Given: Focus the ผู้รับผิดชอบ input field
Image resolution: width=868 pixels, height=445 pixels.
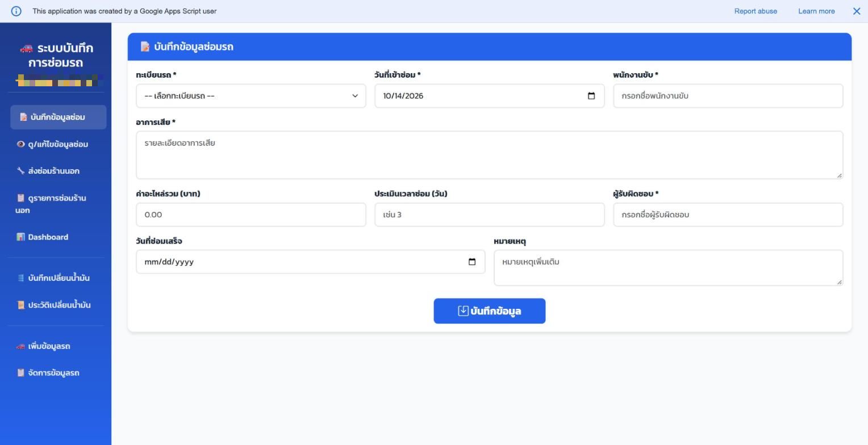Looking at the screenshot, I should (x=728, y=215).
